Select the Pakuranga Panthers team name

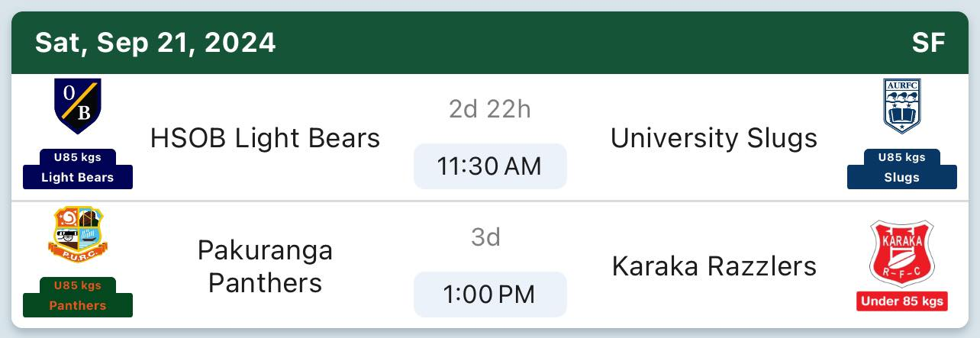click(265, 266)
